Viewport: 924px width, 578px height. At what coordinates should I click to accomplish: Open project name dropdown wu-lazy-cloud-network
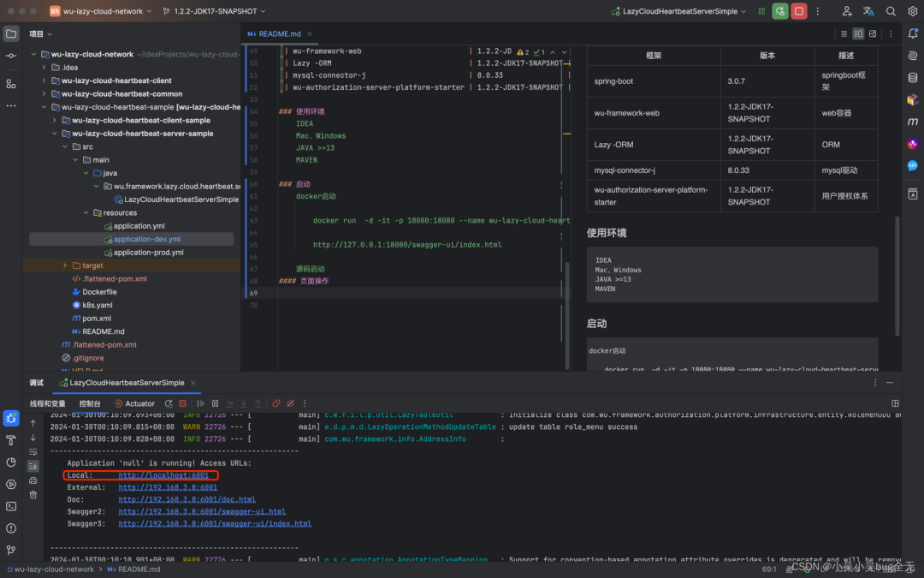click(x=101, y=11)
